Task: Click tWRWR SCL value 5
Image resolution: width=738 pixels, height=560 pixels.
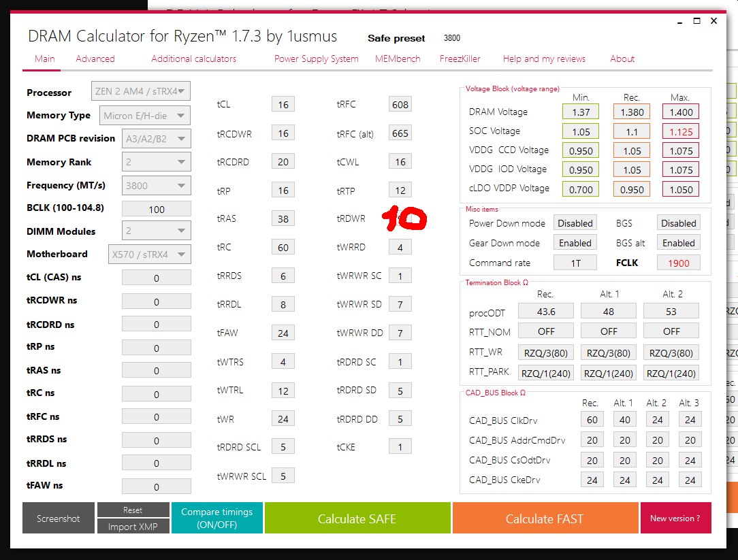Action: 283,476
